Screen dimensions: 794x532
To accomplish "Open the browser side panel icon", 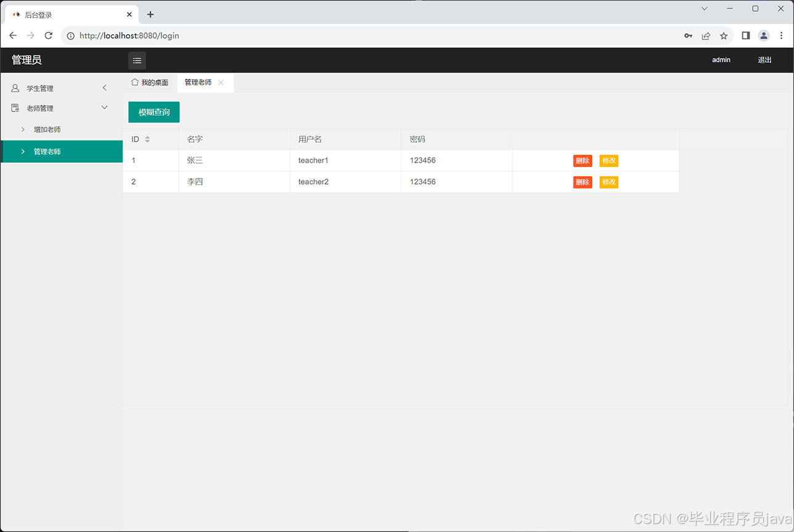I will (x=745, y=36).
